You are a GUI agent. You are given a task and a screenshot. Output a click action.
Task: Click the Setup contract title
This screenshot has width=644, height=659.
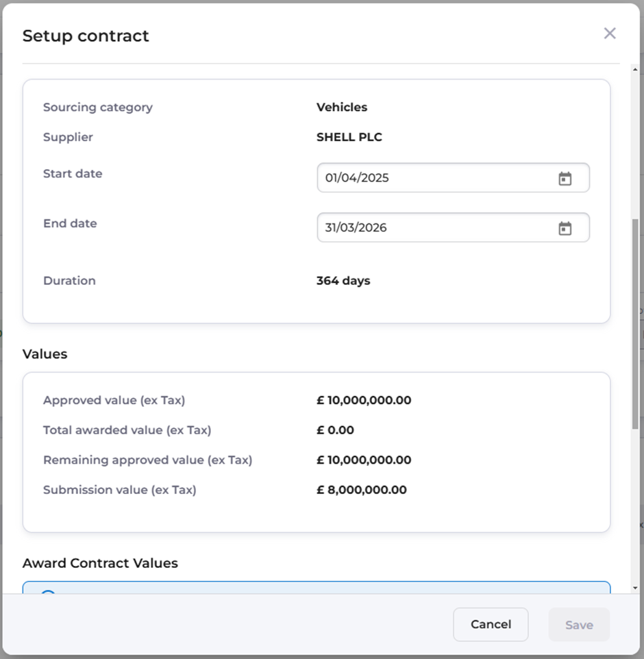[86, 36]
